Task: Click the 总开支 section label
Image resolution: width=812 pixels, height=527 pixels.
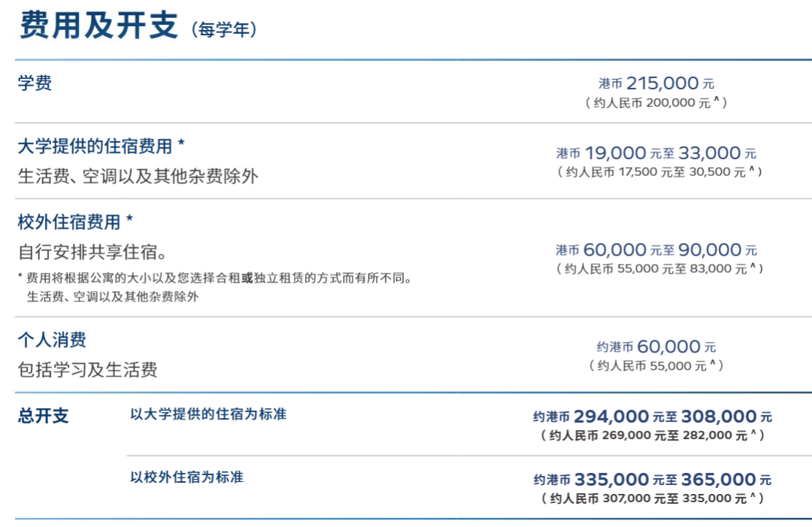Action: pyautogui.click(x=43, y=416)
